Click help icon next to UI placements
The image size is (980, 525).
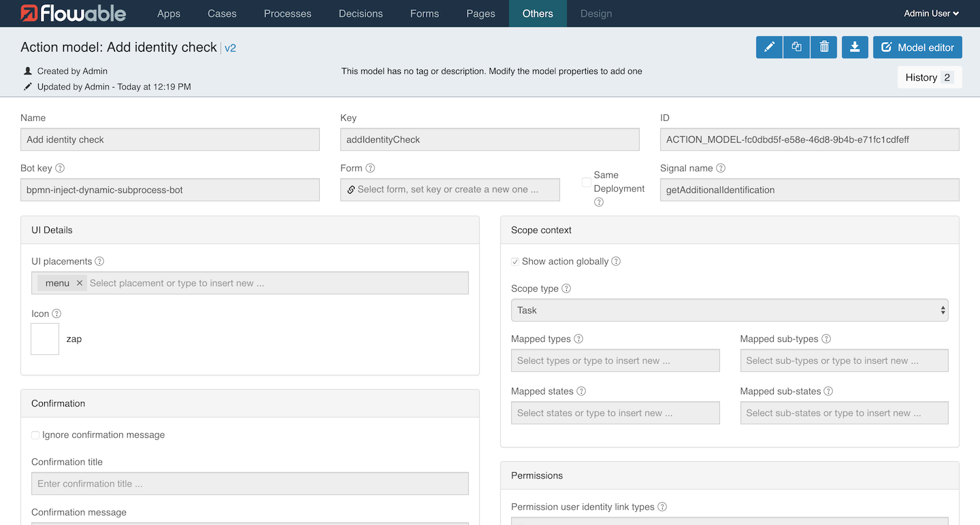pos(99,261)
